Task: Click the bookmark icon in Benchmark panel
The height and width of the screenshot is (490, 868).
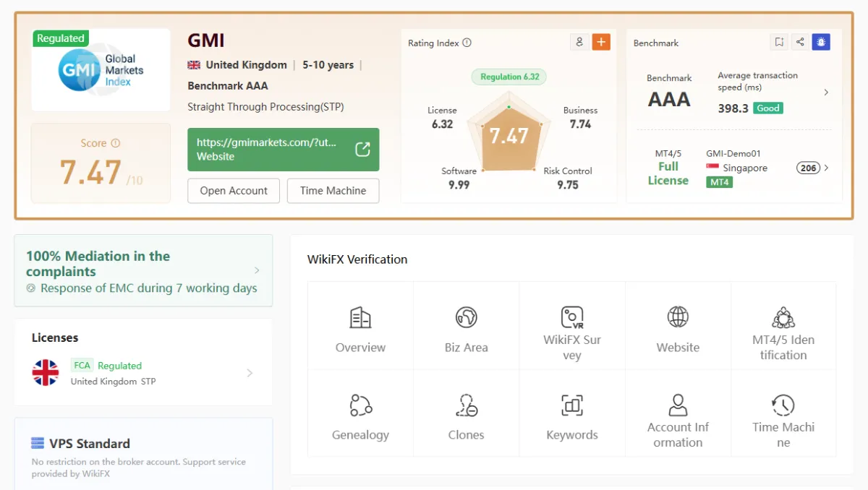Action: coord(779,42)
